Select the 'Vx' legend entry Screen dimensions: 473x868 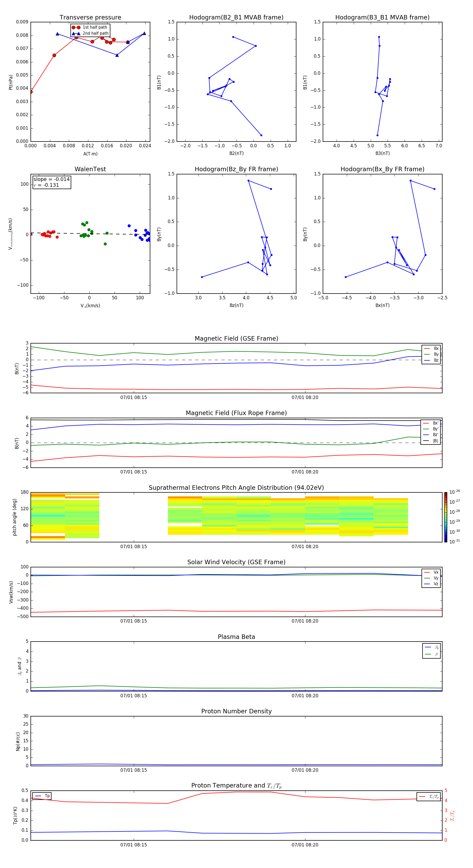coord(431,572)
